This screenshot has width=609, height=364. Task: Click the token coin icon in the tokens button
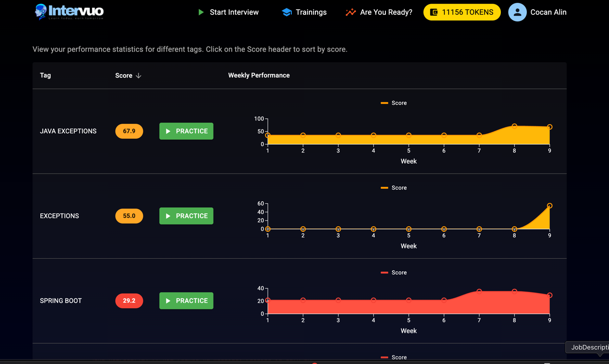click(x=435, y=12)
